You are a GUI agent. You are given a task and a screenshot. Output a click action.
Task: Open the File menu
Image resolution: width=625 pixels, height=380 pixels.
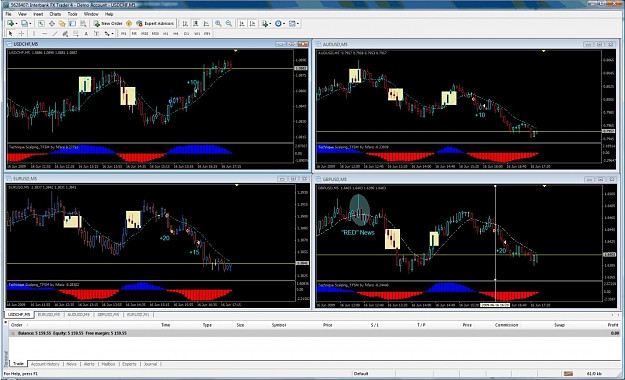pos(8,14)
